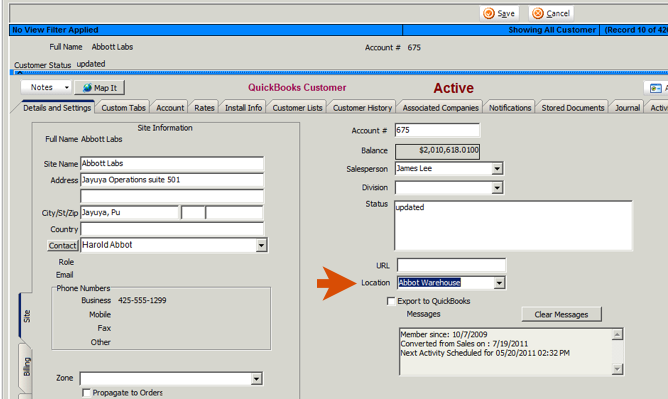This screenshot has width=668, height=399.
Task: Enable Export to QuickBooks checkbox
Action: pyautogui.click(x=391, y=301)
